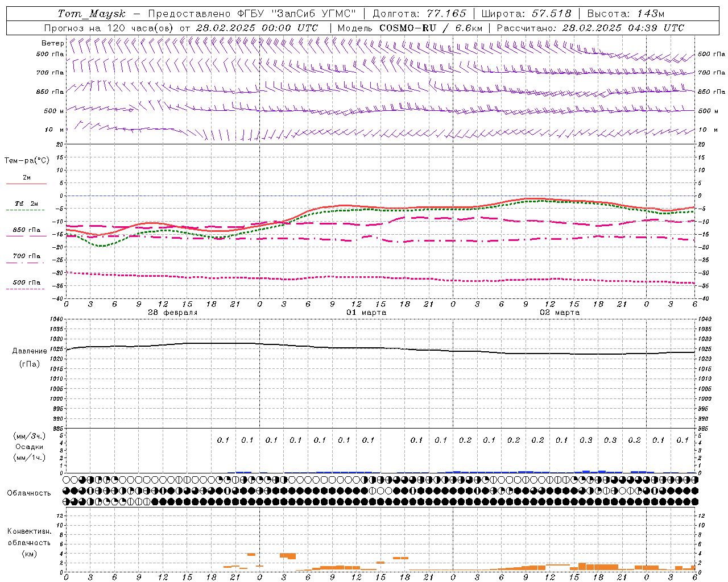Click the '01 марта' date label

click(x=366, y=313)
